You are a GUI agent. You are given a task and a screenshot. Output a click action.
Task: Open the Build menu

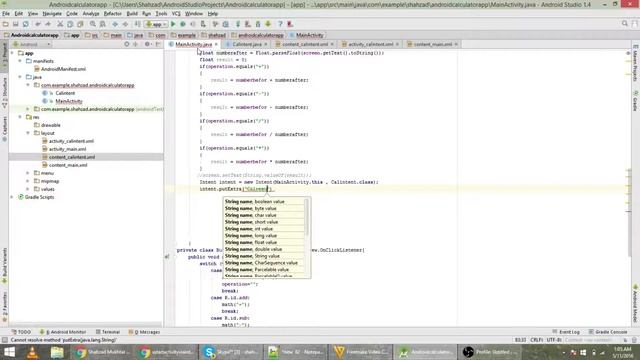132,13
